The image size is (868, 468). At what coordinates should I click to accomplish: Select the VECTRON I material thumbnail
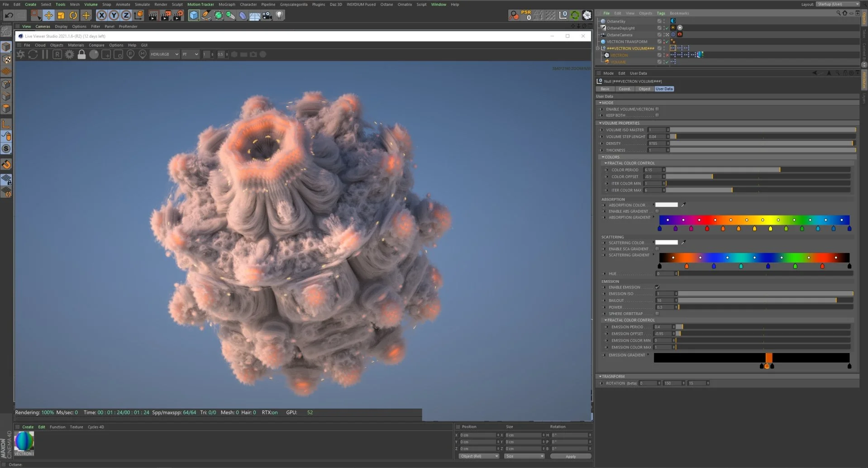coord(24,441)
